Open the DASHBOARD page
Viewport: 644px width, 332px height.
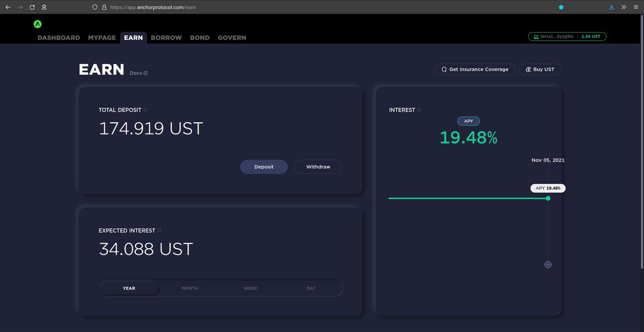[58, 38]
